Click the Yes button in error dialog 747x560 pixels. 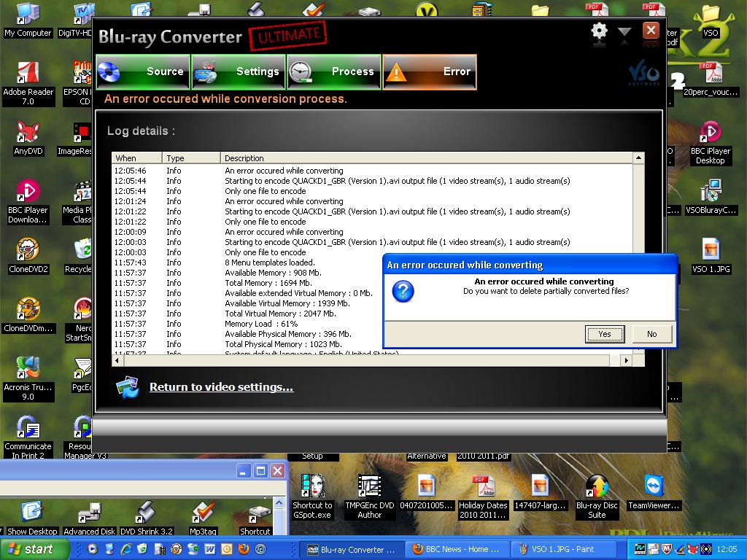click(605, 334)
